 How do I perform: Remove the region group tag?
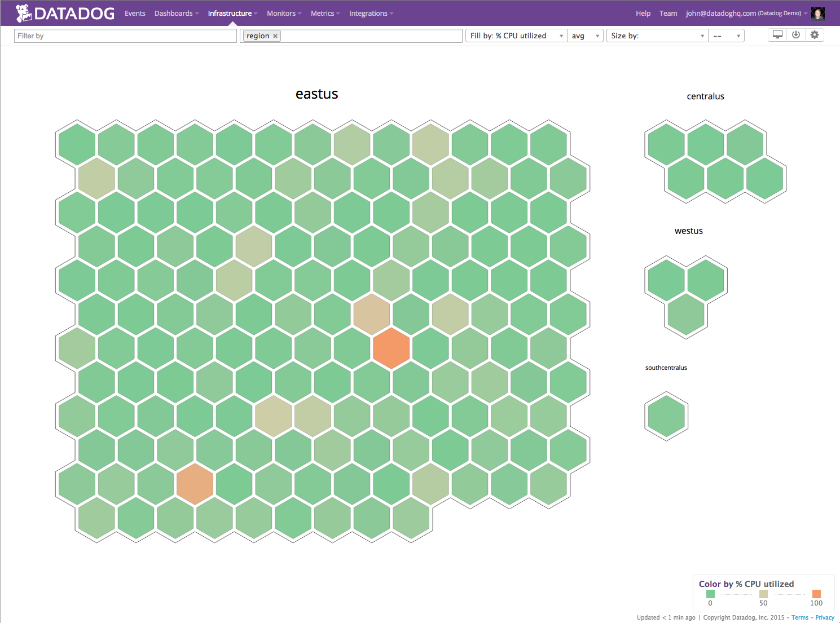tap(275, 36)
